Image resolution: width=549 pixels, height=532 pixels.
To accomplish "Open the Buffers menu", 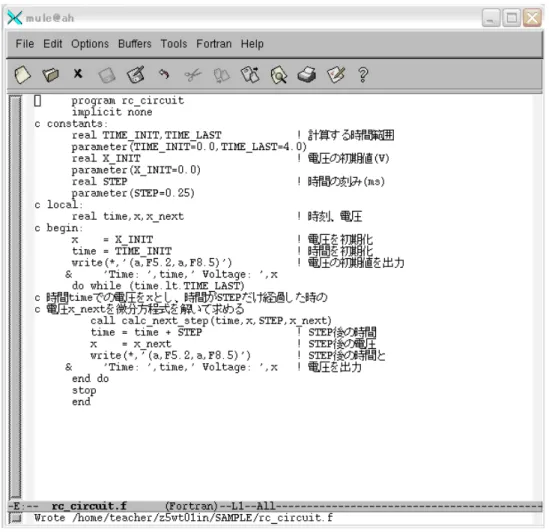I will point(134,44).
